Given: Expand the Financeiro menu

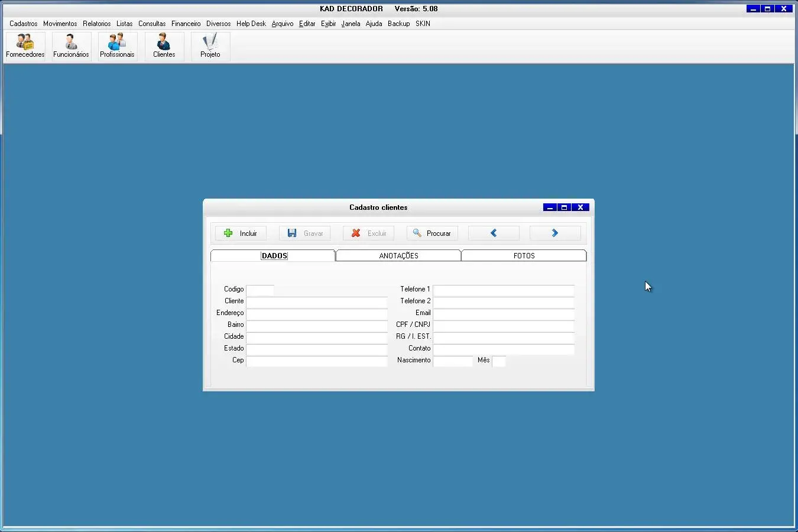Looking at the screenshot, I should 186,24.
